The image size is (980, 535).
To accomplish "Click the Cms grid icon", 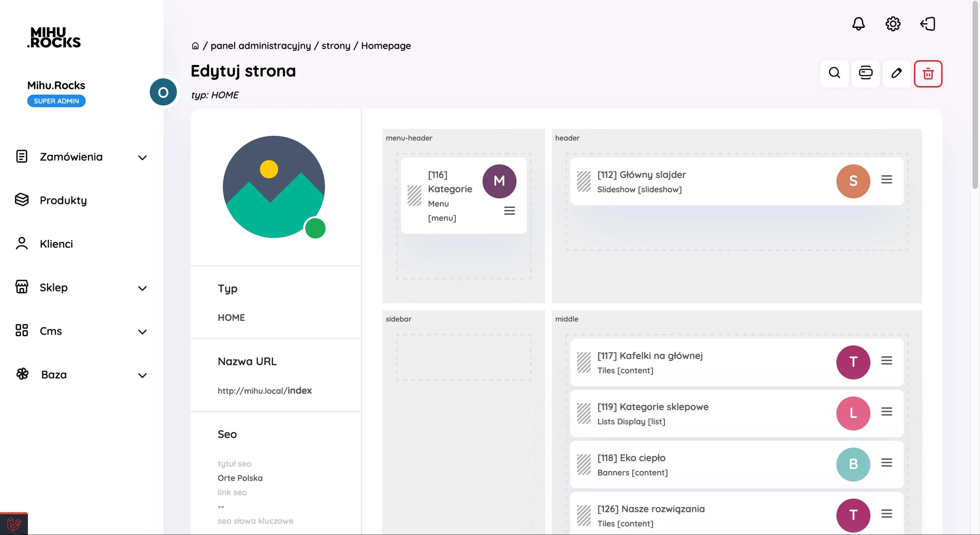I will 22,330.
